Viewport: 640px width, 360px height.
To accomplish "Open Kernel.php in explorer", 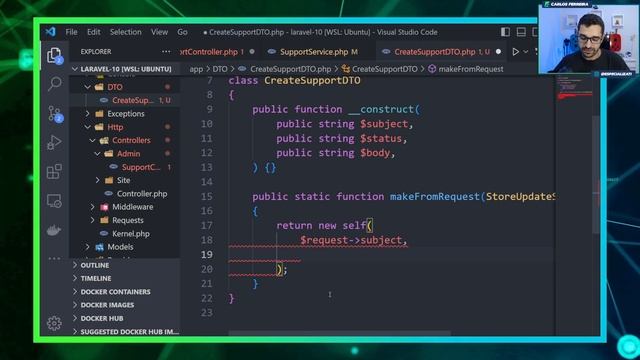I will (131, 234).
